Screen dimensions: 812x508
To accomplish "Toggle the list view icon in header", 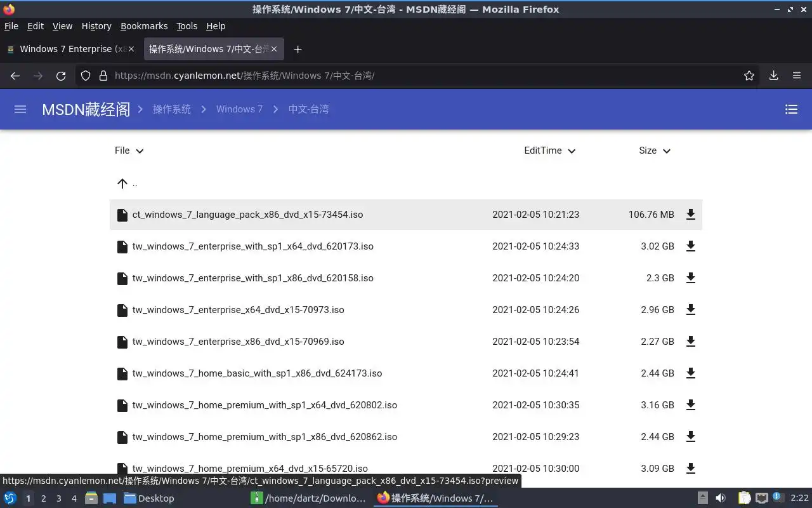I will click(x=791, y=109).
